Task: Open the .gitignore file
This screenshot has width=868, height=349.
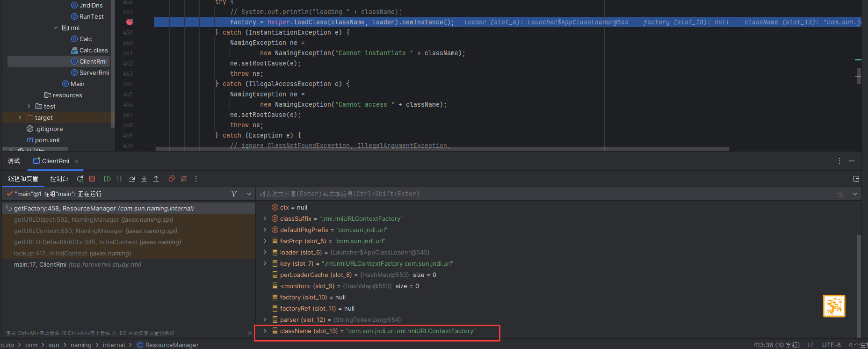Action: coord(45,129)
